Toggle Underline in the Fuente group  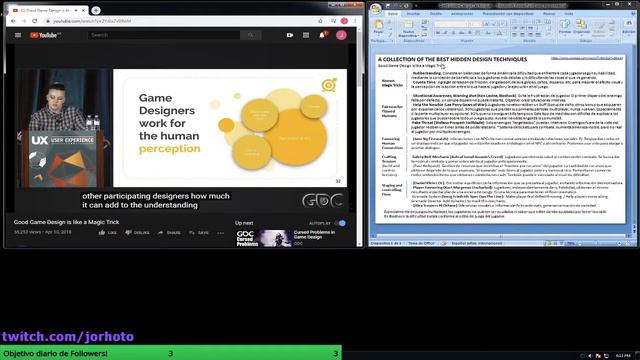coord(453,33)
